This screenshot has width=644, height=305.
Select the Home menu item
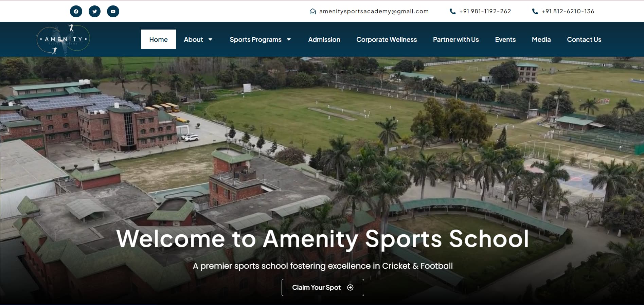158,39
